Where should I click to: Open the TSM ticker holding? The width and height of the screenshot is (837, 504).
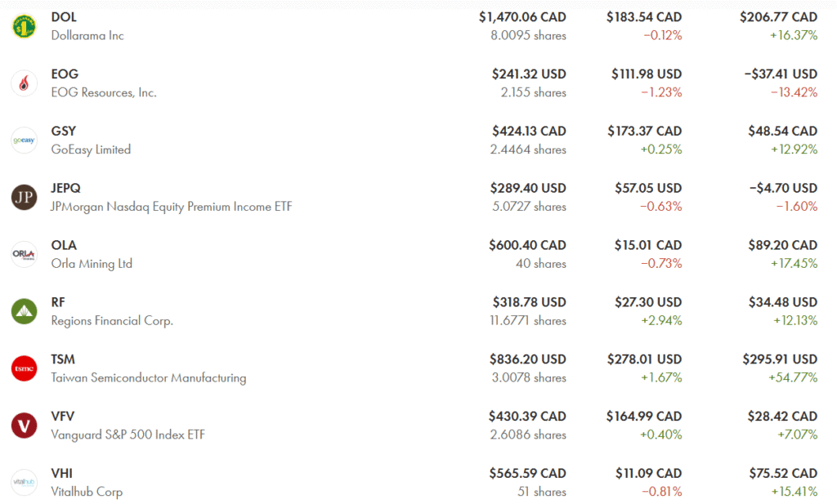click(x=63, y=359)
